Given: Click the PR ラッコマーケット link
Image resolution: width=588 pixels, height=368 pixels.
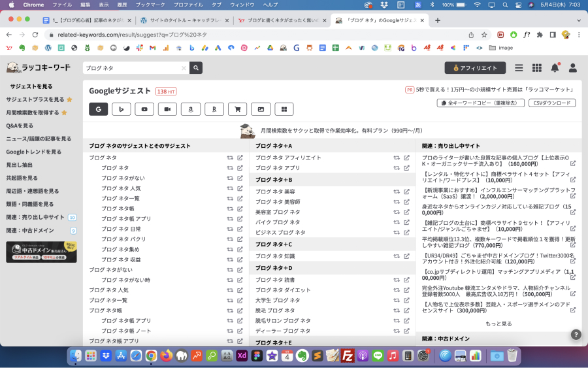Looking at the screenshot, I should coord(489,90).
